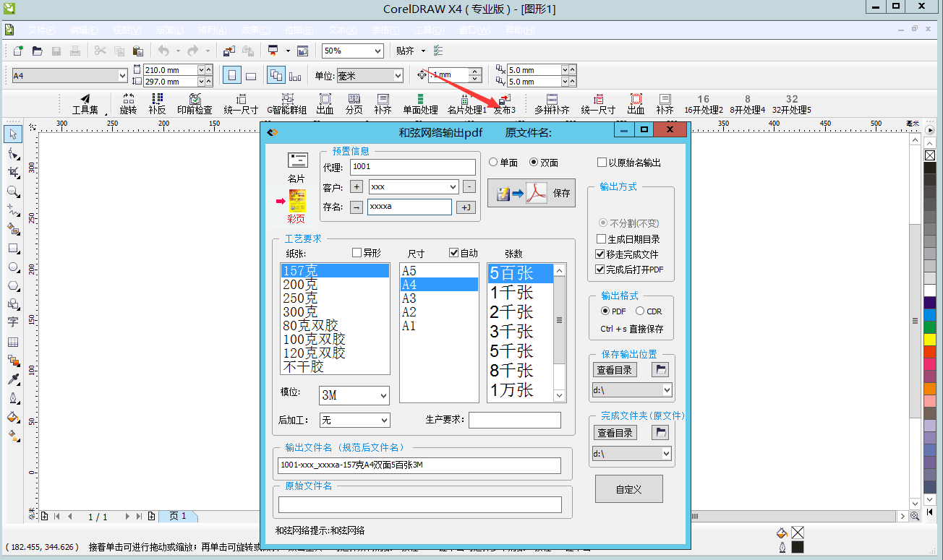Click the 自定义 button
The height and width of the screenshot is (560, 943).
[628, 489]
